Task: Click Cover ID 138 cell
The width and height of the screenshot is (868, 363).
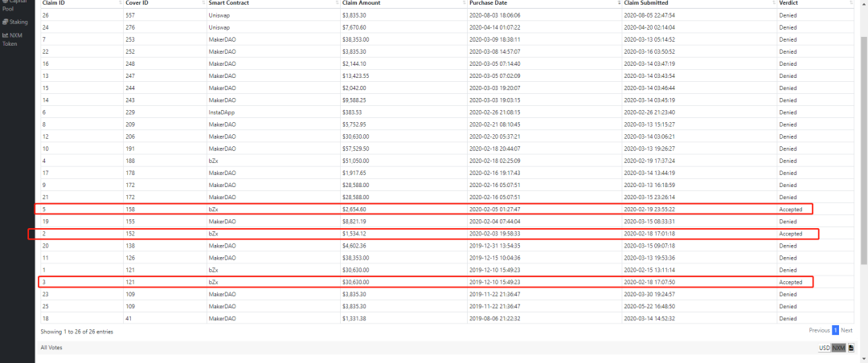Action: coord(165,247)
